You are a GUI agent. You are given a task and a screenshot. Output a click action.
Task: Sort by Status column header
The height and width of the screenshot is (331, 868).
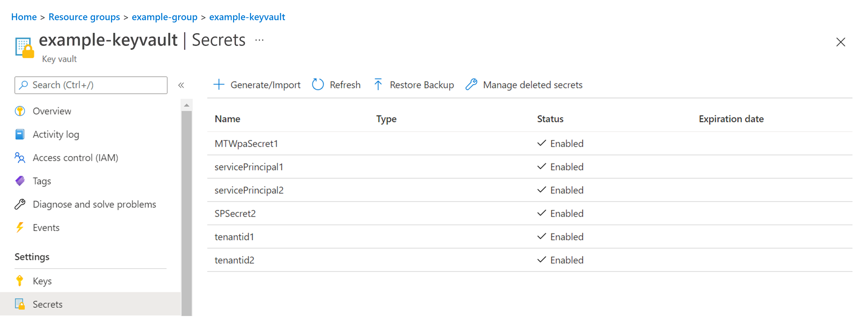tap(550, 119)
